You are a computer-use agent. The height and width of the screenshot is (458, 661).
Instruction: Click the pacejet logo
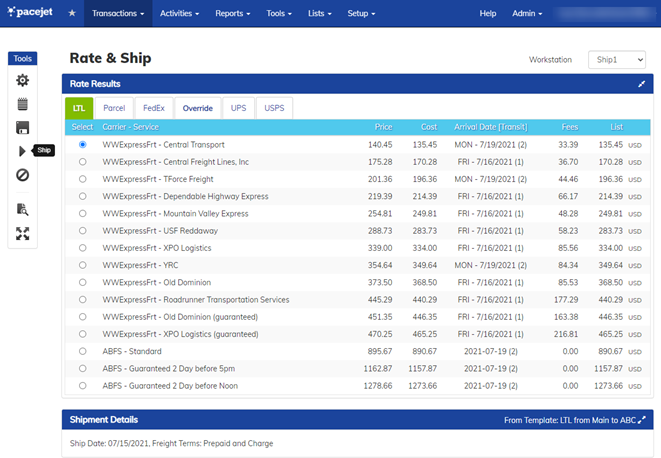30,12
